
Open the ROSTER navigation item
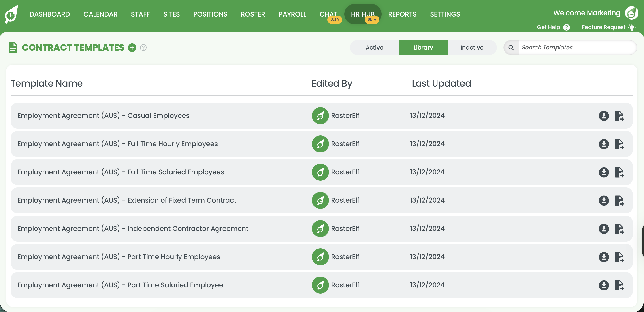click(x=253, y=14)
